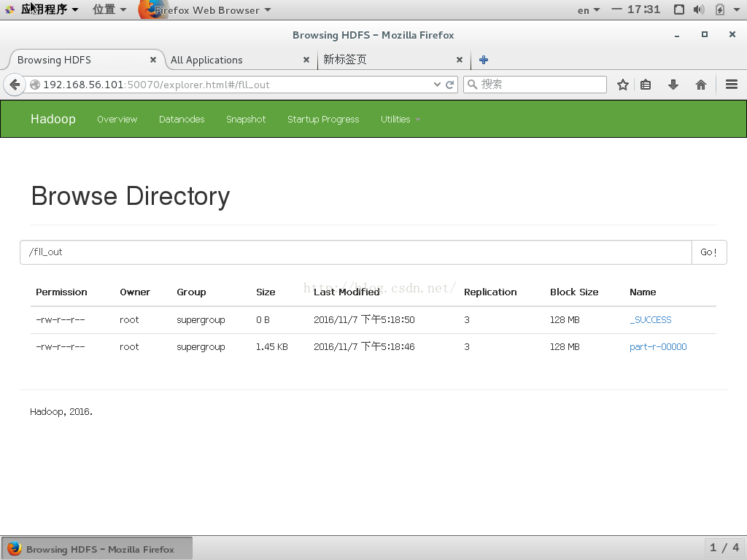
Task: Open the part-r-00000 file link
Action: [658, 346]
